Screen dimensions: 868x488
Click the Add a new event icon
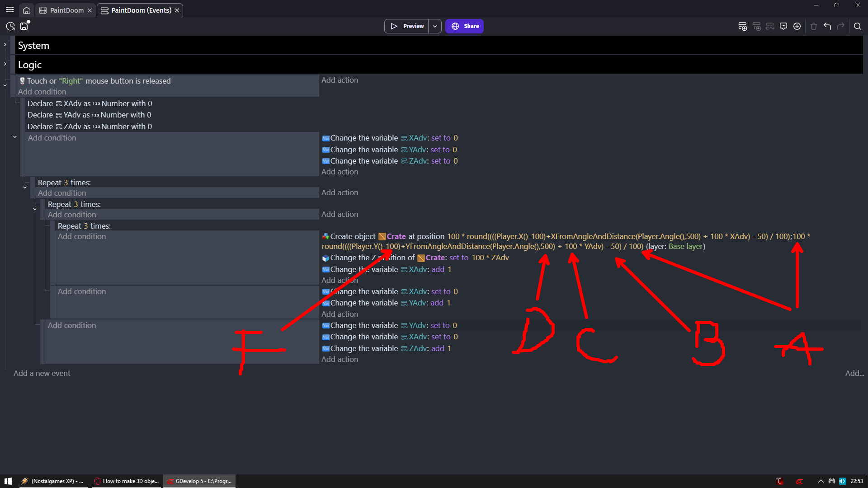click(x=742, y=26)
